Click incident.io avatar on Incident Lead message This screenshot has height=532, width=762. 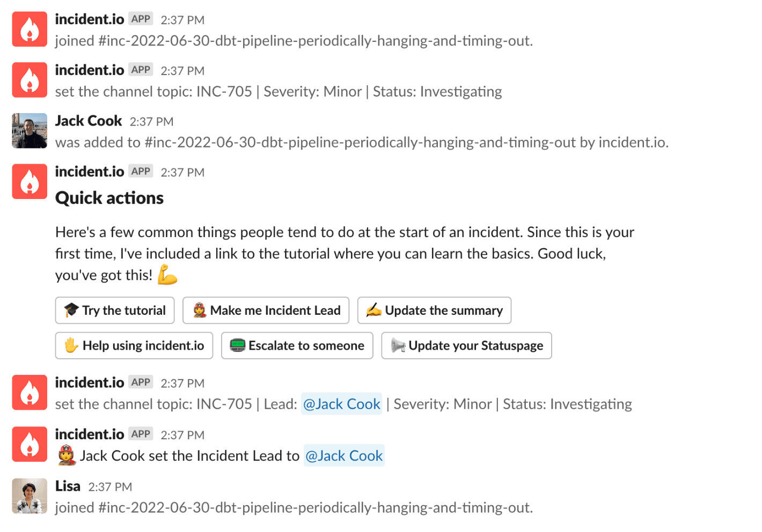click(30, 444)
